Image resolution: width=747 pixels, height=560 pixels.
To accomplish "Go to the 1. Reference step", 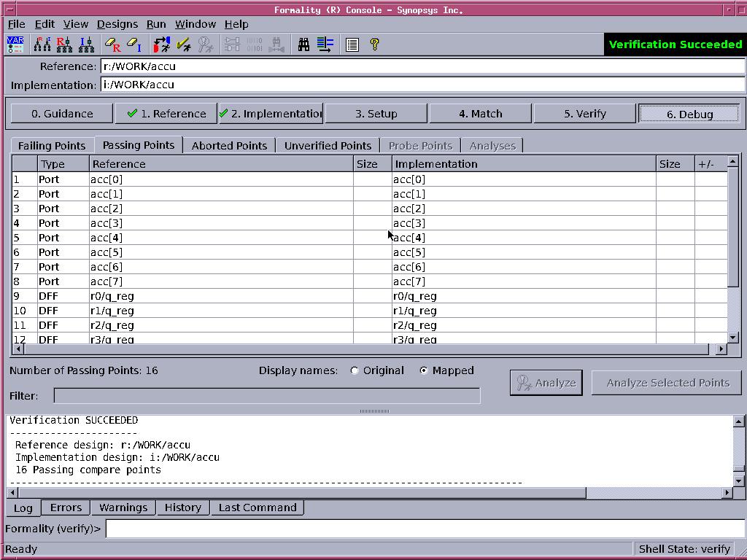I will [x=166, y=114].
